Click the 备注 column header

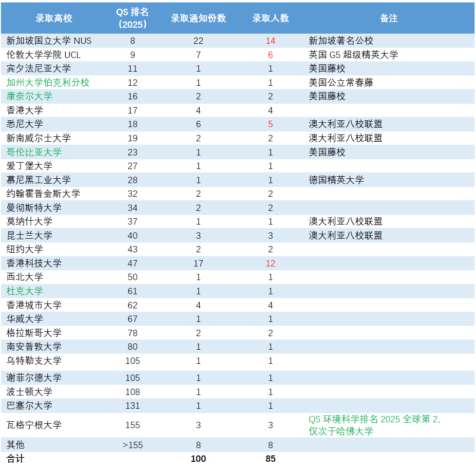[389, 18]
